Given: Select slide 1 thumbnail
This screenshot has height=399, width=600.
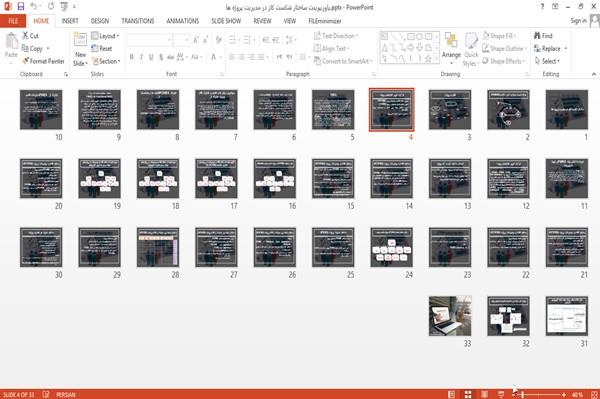Looking at the screenshot, I should pos(567,110).
